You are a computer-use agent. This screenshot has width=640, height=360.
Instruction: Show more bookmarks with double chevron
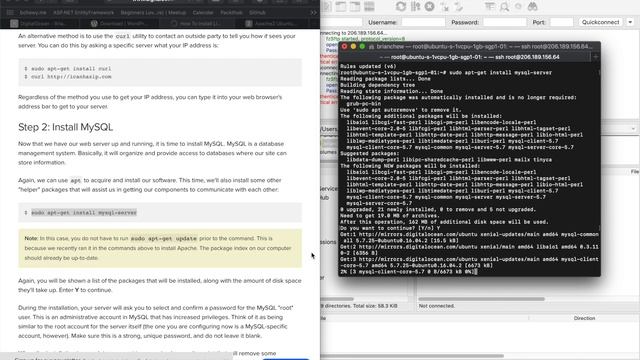pos(313,13)
